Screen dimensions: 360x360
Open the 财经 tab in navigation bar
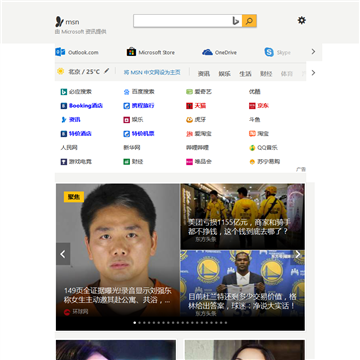(266, 74)
